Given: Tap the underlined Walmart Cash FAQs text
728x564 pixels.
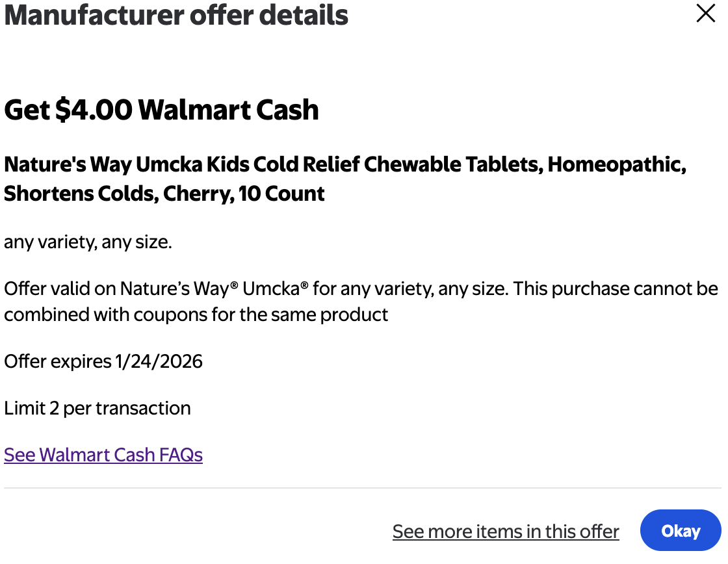Looking at the screenshot, I should 103,455.
